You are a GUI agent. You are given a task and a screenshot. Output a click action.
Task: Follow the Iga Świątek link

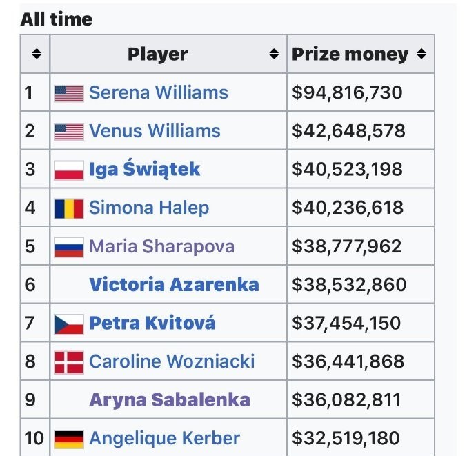pyautogui.click(x=144, y=168)
